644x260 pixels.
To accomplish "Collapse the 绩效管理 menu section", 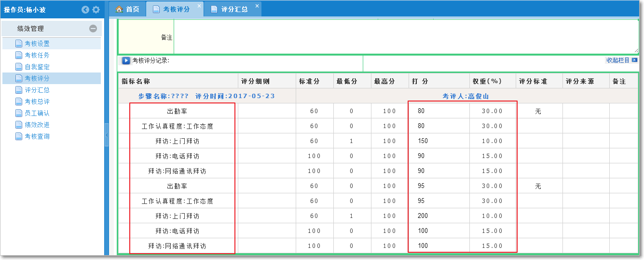I will pos(93,29).
